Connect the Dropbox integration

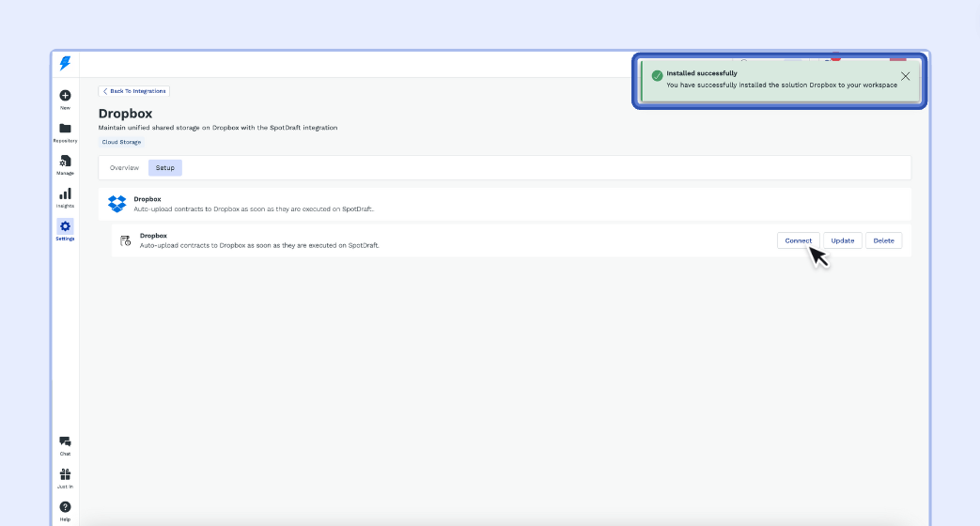click(x=798, y=240)
